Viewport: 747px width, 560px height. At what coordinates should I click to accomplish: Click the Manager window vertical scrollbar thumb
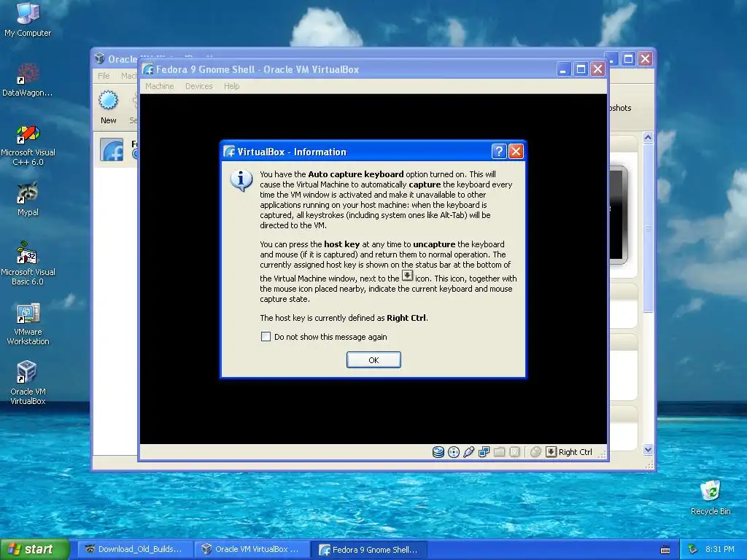(648, 228)
